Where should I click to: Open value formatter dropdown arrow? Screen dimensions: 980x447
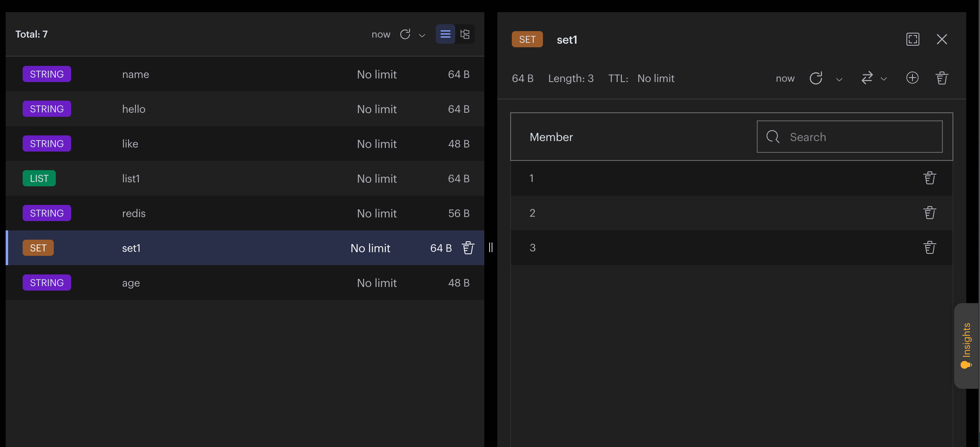[x=884, y=79]
